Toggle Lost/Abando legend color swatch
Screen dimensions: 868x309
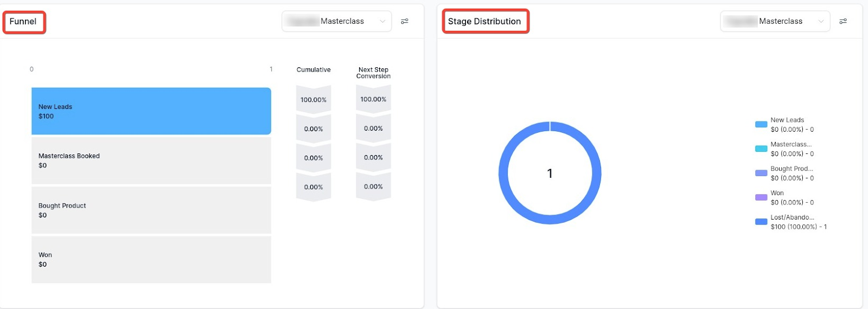761,222
